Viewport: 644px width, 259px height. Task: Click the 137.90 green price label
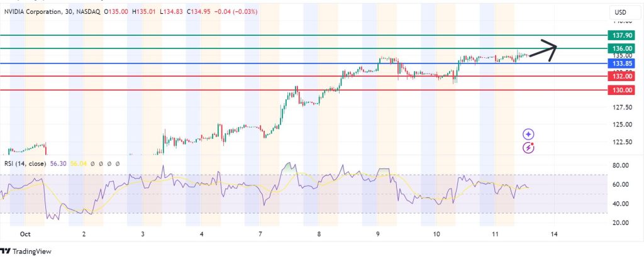621,35
